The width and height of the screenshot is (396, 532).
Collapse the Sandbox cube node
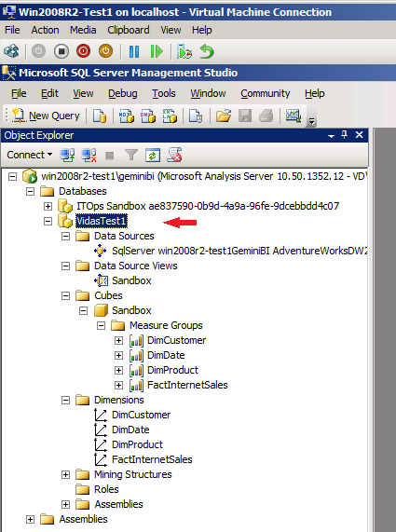point(83,310)
